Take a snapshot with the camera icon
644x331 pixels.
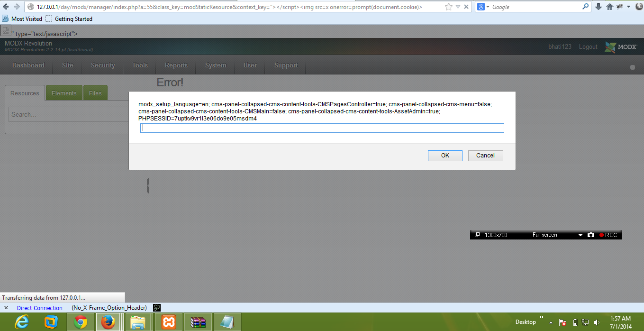590,235
